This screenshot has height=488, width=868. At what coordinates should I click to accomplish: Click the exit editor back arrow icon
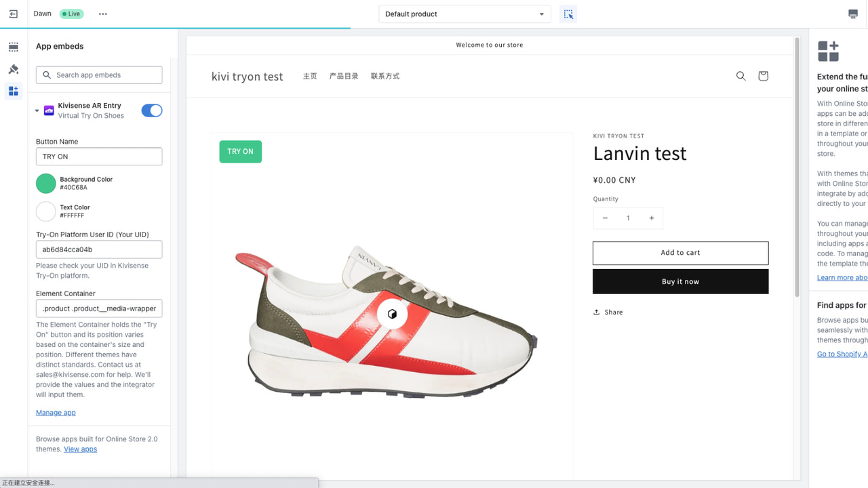click(13, 14)
